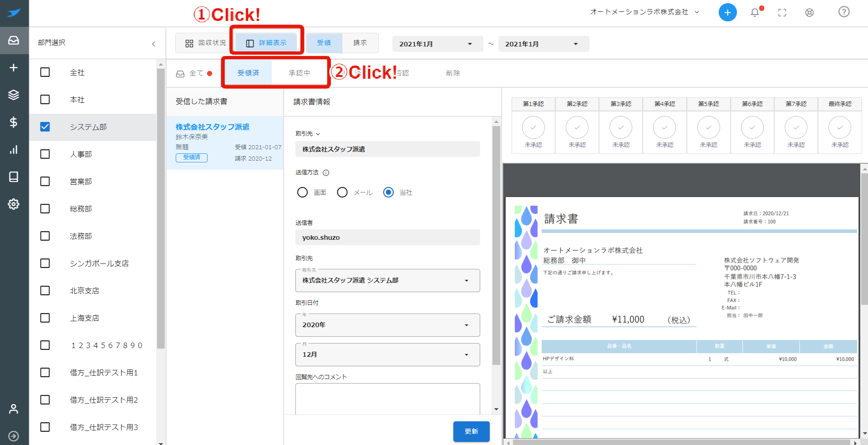Click the 株式会社スタッフ派遣 取引先 field
Screen dimensions: 868x445
coord(387,149)
